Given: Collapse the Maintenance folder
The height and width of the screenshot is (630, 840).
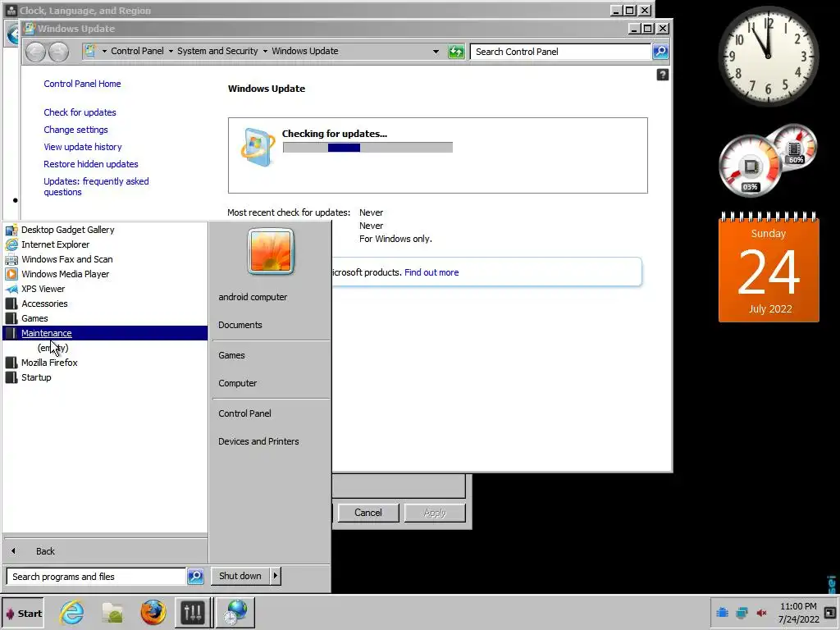Looking at the screenshot, I should point(105,333).
